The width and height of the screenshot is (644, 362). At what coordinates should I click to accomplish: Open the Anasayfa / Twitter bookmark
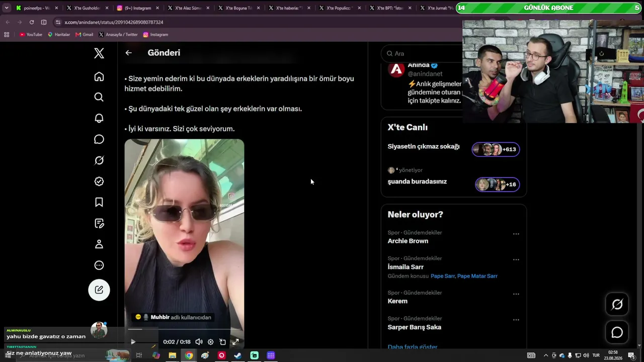118,35
